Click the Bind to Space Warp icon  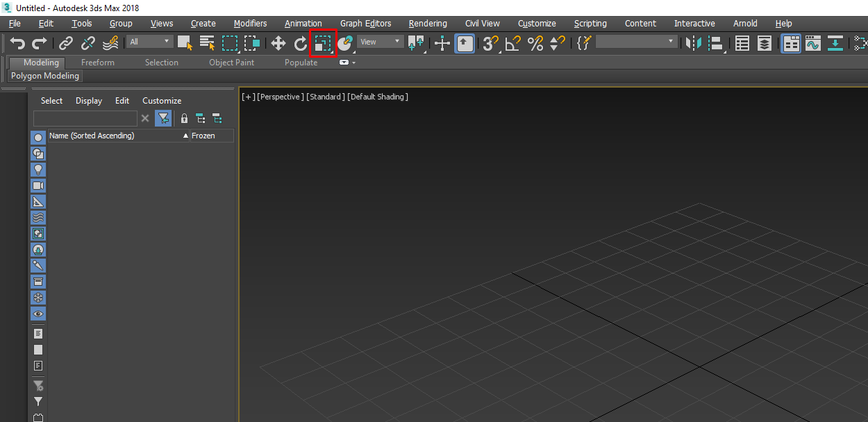pyautogui.click(x=110, y=43)
